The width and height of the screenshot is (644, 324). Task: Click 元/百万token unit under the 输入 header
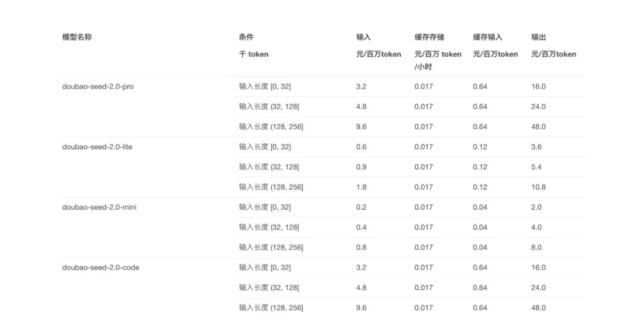click(x=379, y=54)
